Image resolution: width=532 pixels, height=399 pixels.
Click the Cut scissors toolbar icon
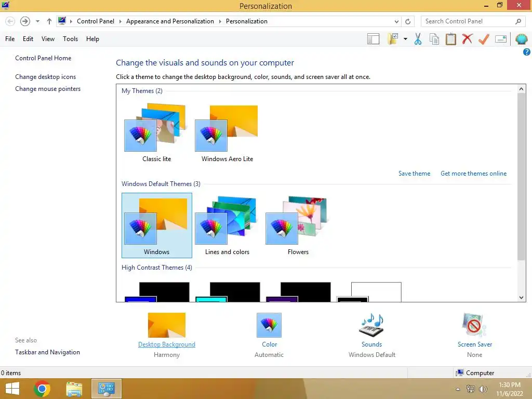(x=418, y=39)
